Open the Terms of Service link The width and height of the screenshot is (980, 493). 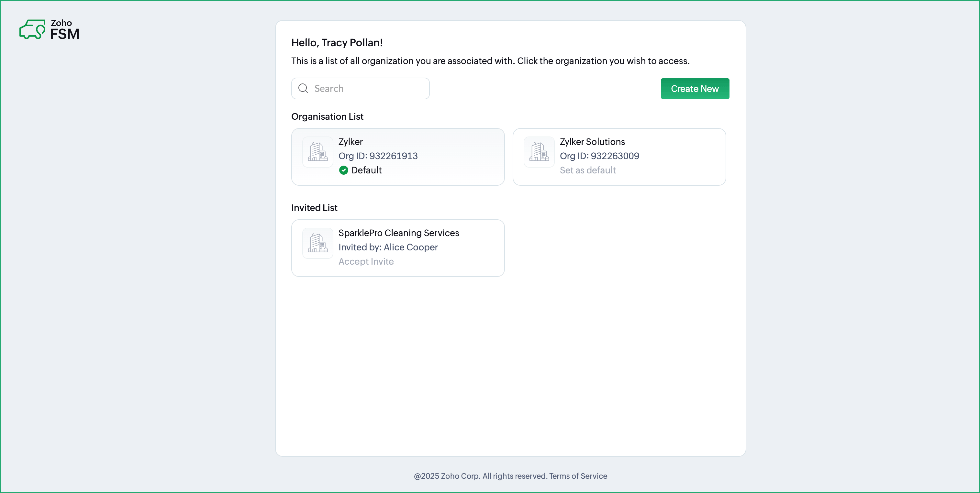[x=578, y=476]
